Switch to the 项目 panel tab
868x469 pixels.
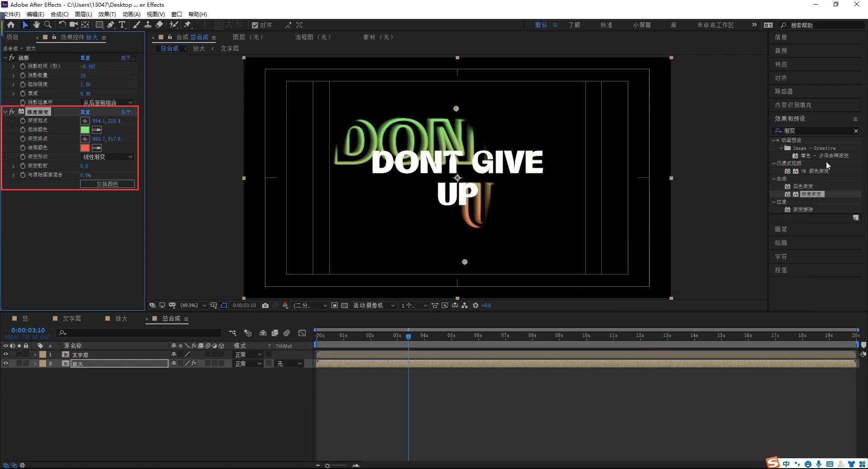tap(12, 37)
